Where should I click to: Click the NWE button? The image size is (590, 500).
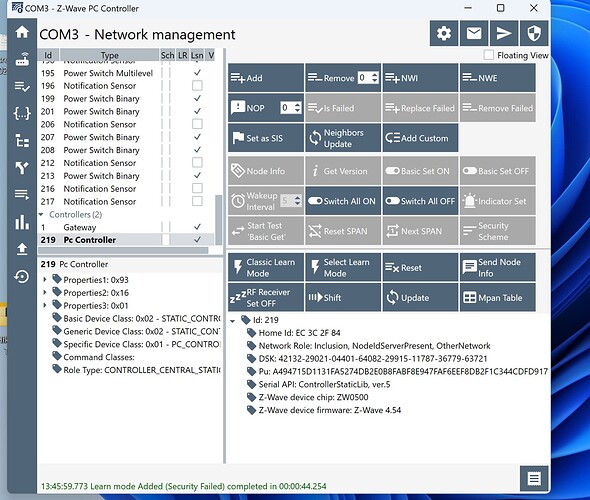point(497,78)
